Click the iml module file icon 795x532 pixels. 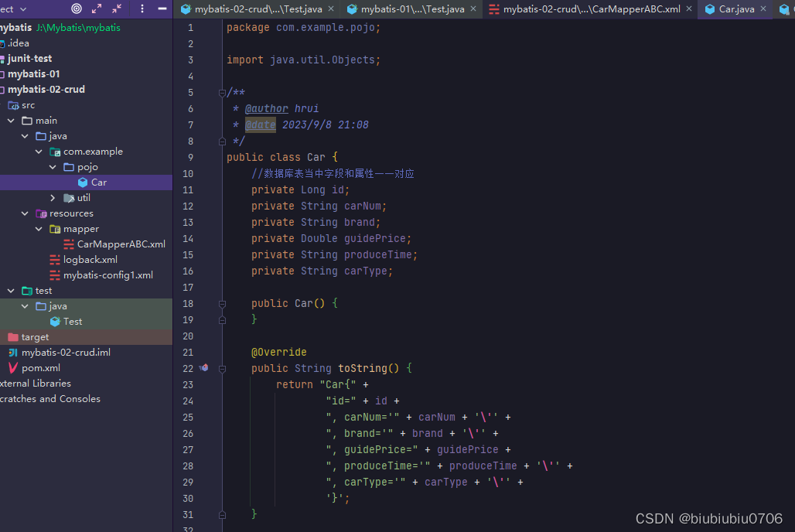click(x=13, y=353)
